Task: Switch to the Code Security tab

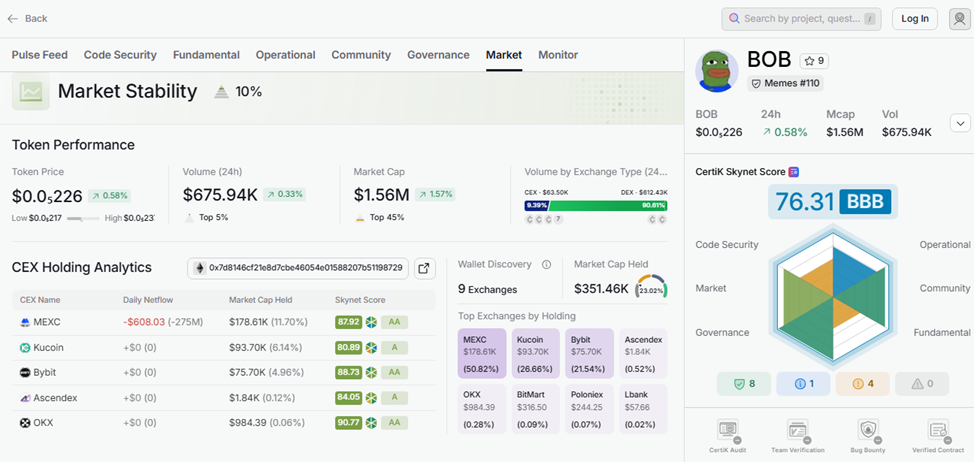Action: coord(120,55)
